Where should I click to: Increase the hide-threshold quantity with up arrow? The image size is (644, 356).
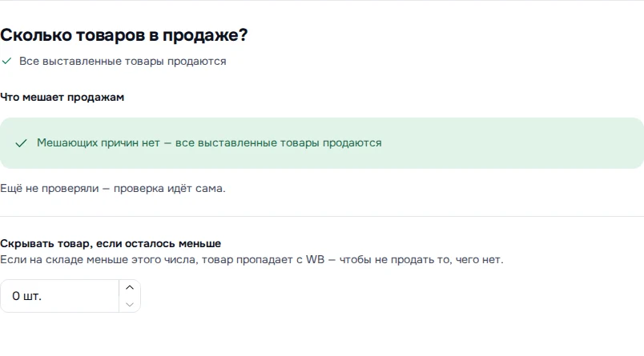tap(130, 288)
